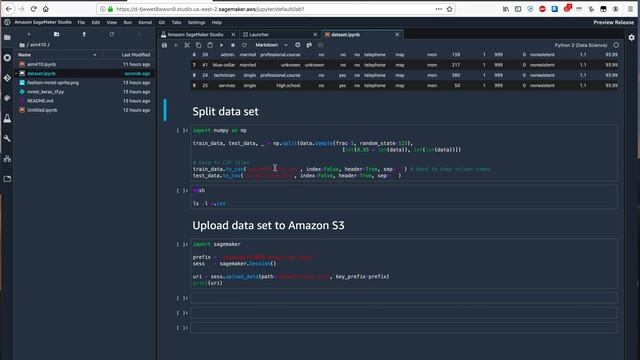Bookmark this page with the star icon
Viewport: 640px width, 360px height.
(449, 9)
